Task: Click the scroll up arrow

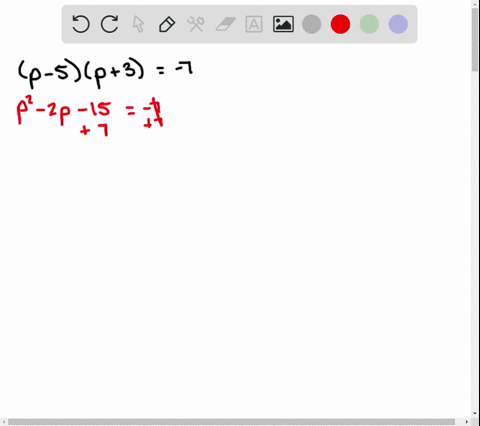Action: coord(475,4)
